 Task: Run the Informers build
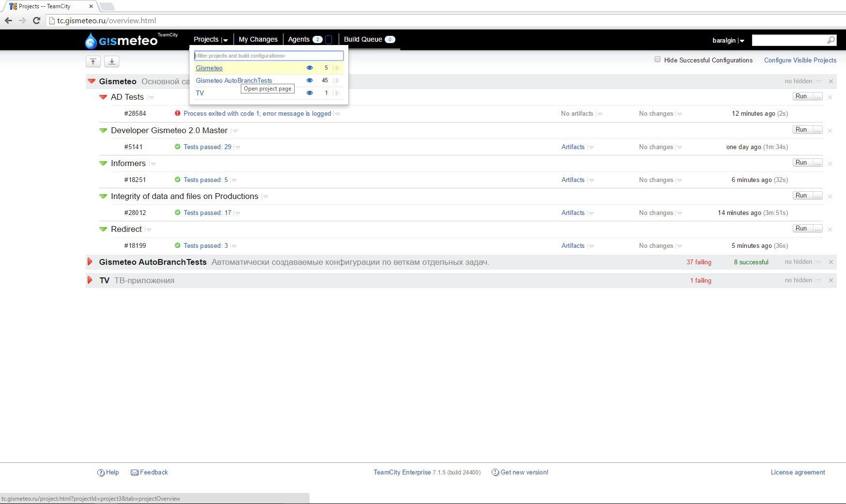801,162
